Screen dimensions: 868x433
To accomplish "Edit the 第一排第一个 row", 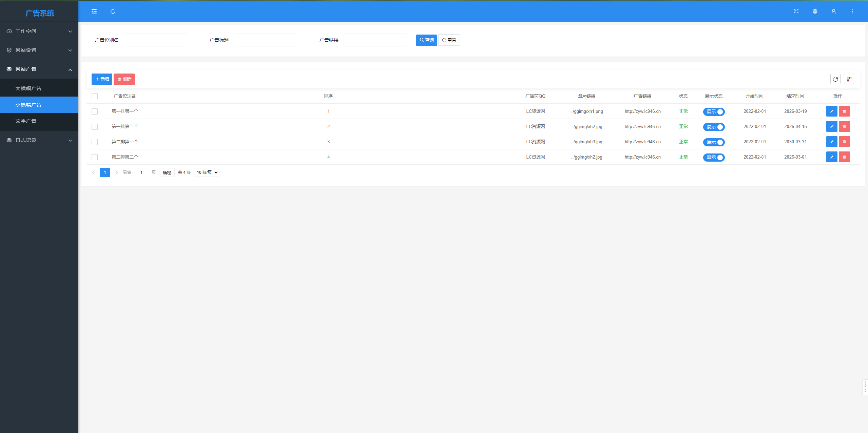I will (832, 111).
